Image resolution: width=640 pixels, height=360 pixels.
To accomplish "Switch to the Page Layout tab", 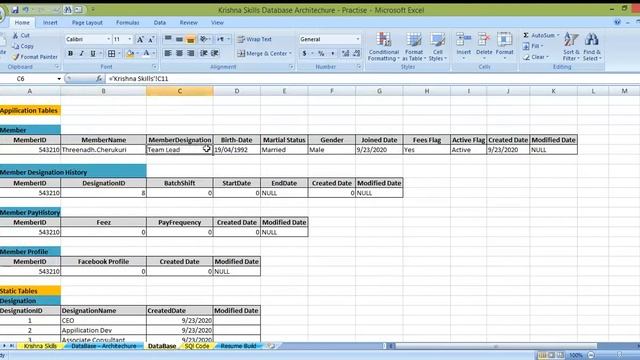I will [87, 22].
